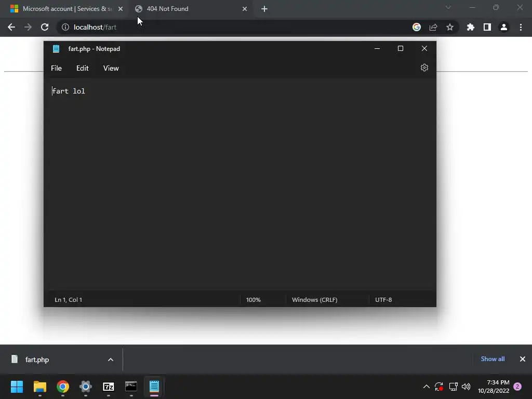Screen dimensions: 532x399
Task: Share this page icon in Chrome
Action: pyautogui.click(x=433, y=27)
